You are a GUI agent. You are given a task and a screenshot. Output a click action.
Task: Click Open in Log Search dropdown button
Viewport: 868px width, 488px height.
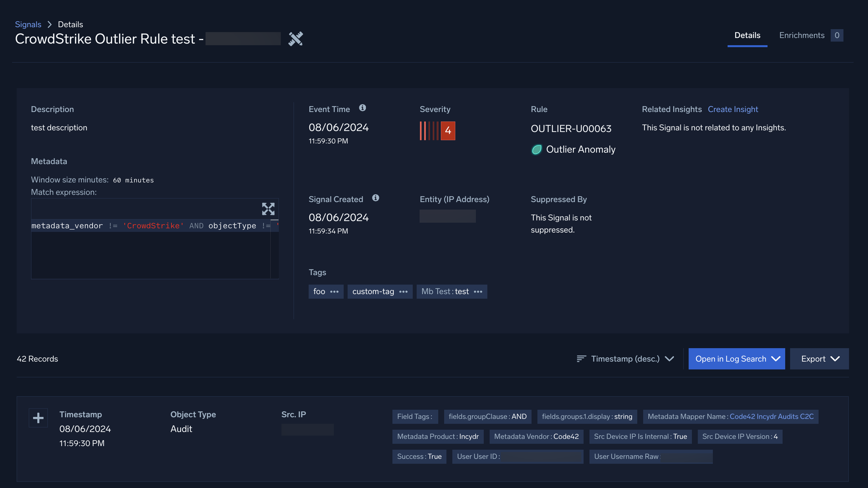pyautogui.click(x=736, y=359)
